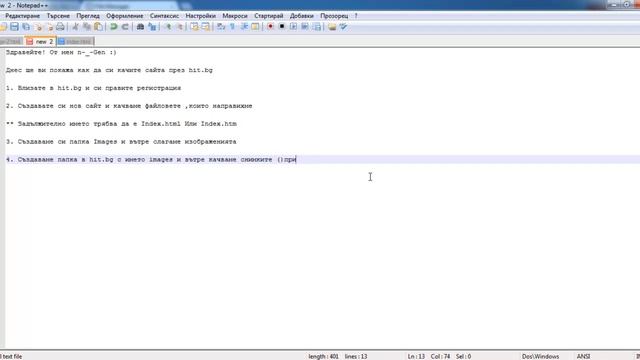The image size is (640, 360).
Task: Click the Paste clipboard icon
Action: click(x=98, y=27)
